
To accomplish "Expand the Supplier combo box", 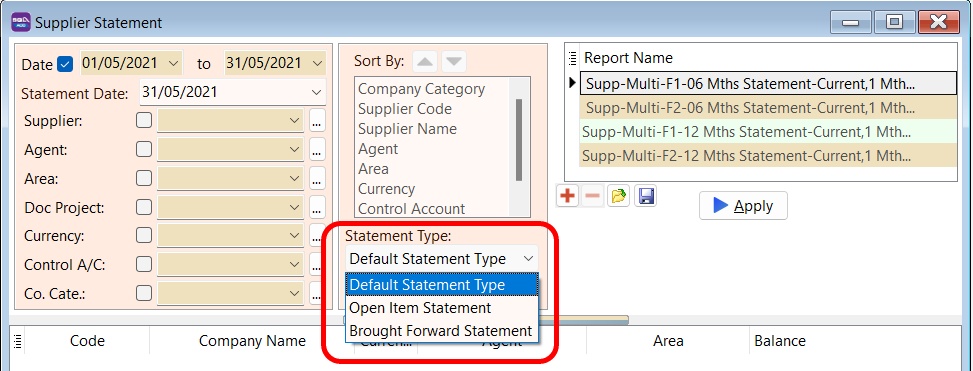I will (x=295, y=121).
